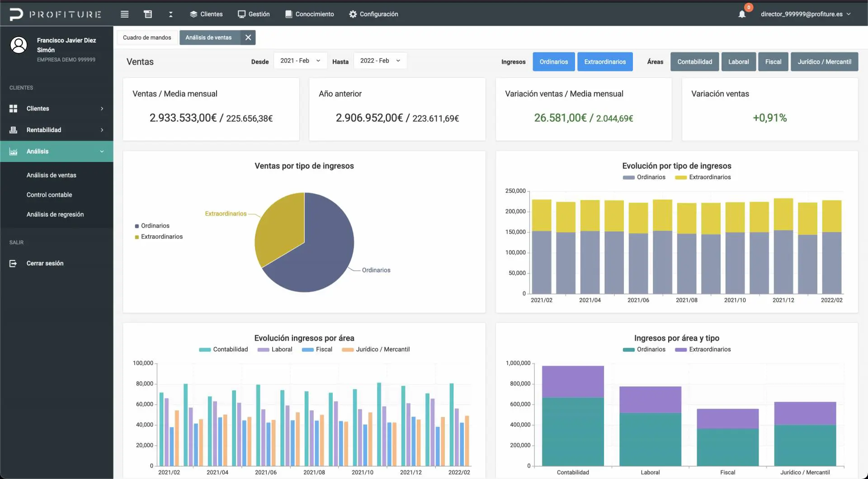Screen dimensions: 868x479
Task: Click the notification bell icon
Action: coord(742,14)
